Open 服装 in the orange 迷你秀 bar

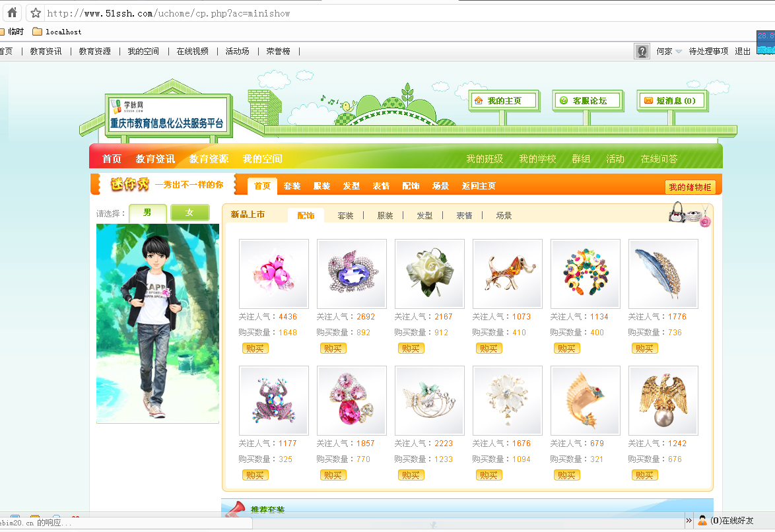pyautogui.click(x=321, y=186)
